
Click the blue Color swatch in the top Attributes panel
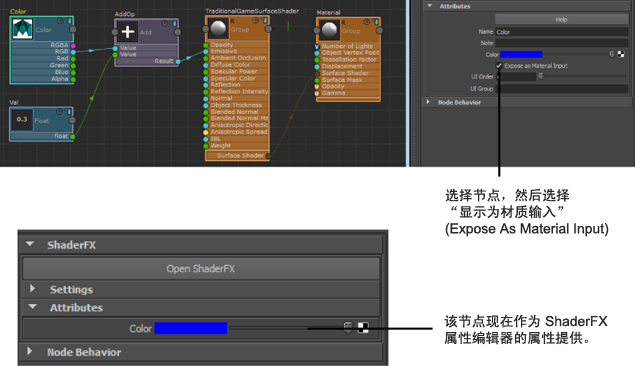tap(521, 54)
